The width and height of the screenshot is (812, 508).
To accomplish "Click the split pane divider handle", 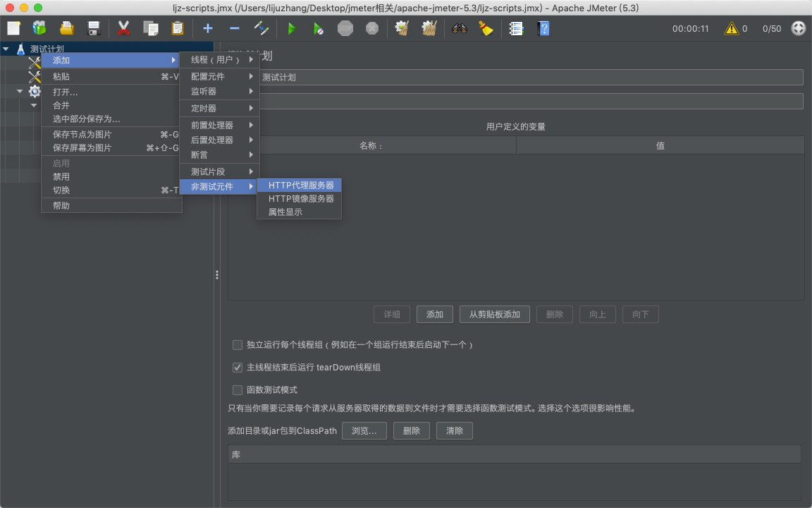I will pyautogui.click(x=217, y=274).
